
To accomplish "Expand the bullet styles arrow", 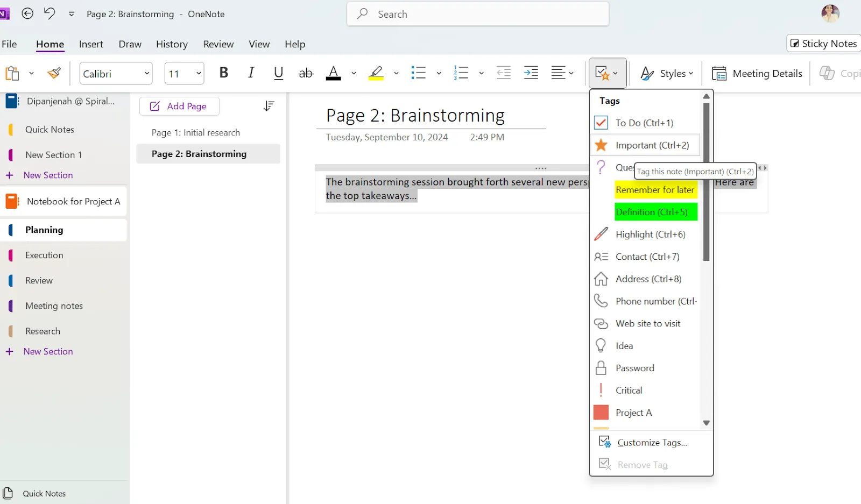I will click(x=439, y=73).
